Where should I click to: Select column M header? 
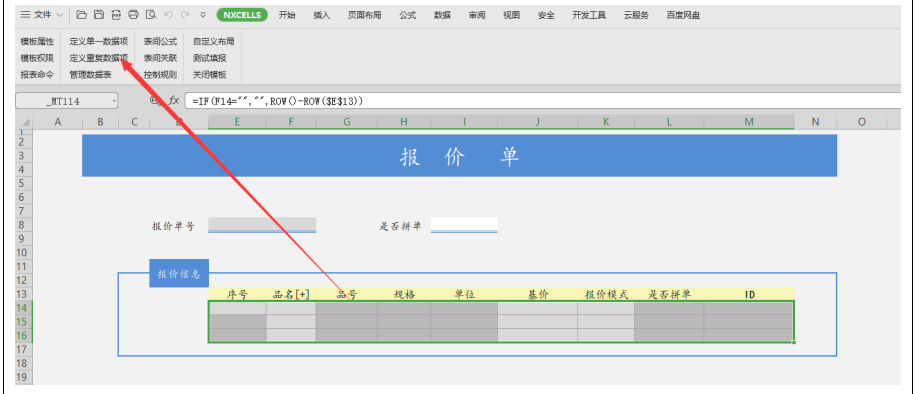pos(749,121)
